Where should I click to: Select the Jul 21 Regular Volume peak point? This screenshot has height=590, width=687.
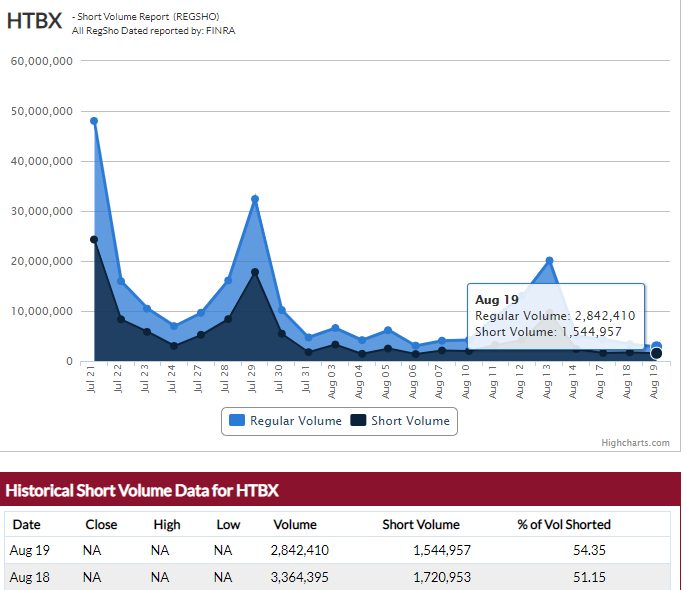94,121
